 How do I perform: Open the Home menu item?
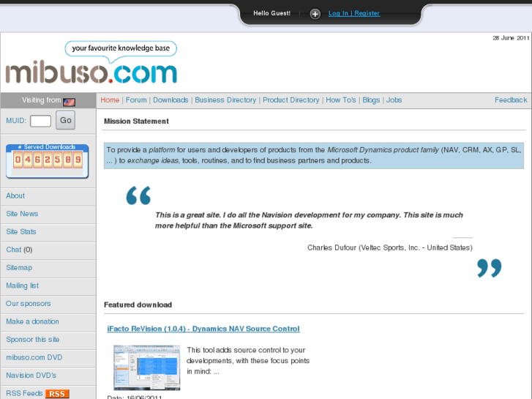[x=110, y=100]
